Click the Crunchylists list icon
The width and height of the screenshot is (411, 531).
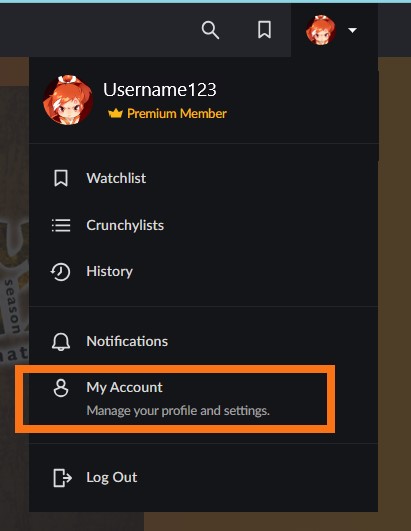click(x=61, y=225)
